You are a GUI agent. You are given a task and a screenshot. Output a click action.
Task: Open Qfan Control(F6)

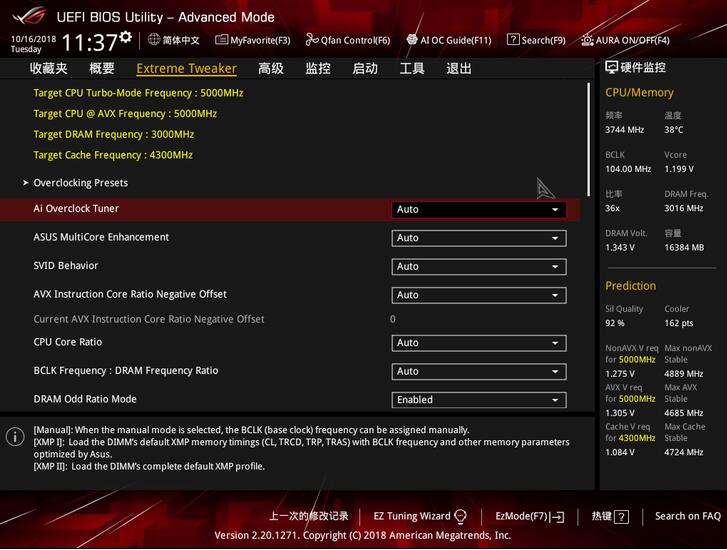point(348,40)
